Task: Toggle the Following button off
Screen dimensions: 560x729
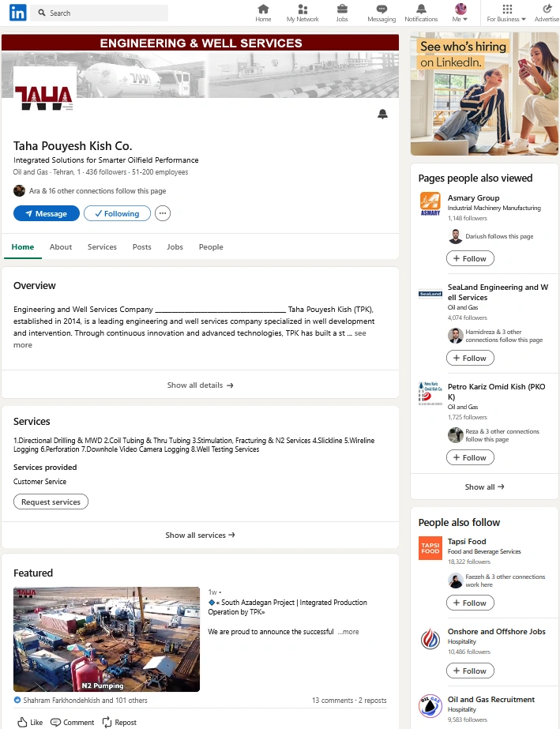Action: point(117,213)
